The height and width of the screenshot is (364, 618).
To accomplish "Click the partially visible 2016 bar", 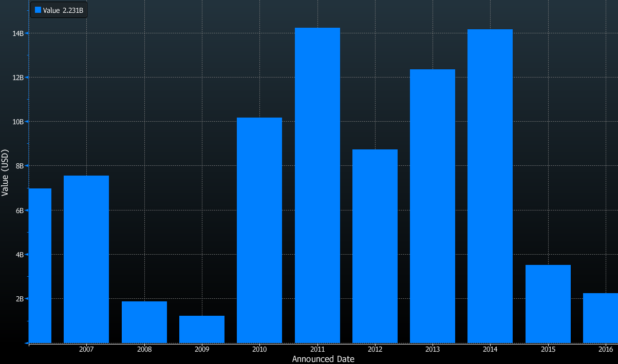I will (x=601, y=318).
